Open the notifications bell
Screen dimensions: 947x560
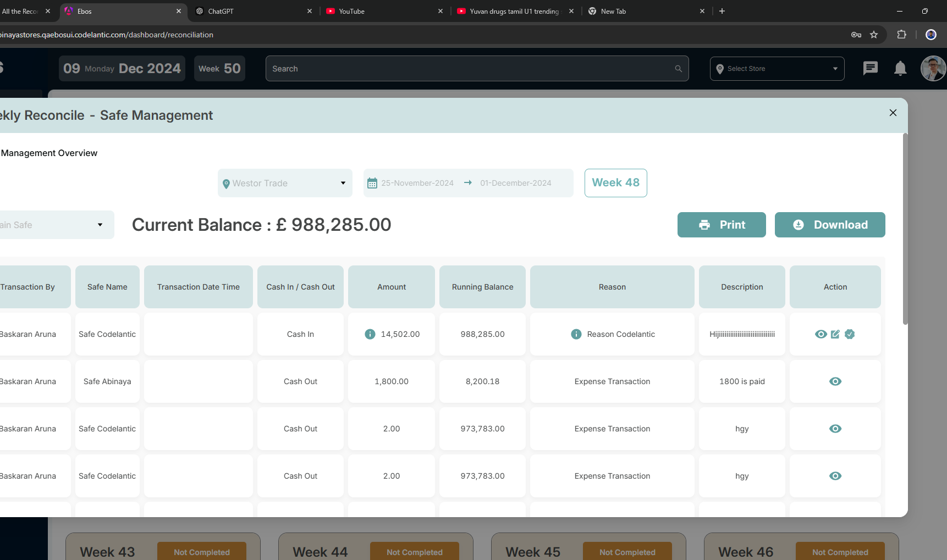pos(900,68)
